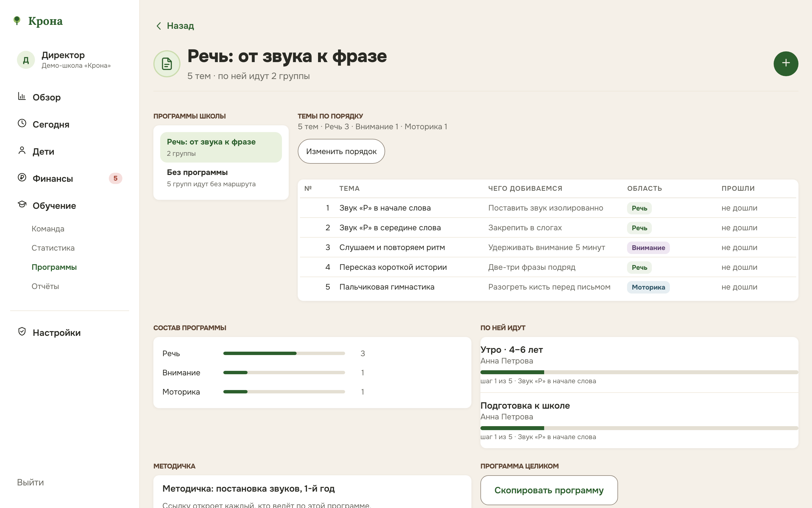This screenshot has height=508, width=812.
Task: Click goal Разогреть кисть перед письмом
Action: click(x=549, y=287)
